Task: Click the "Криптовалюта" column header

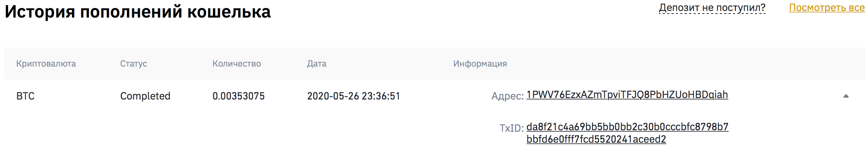Action: tap(46, 64)
